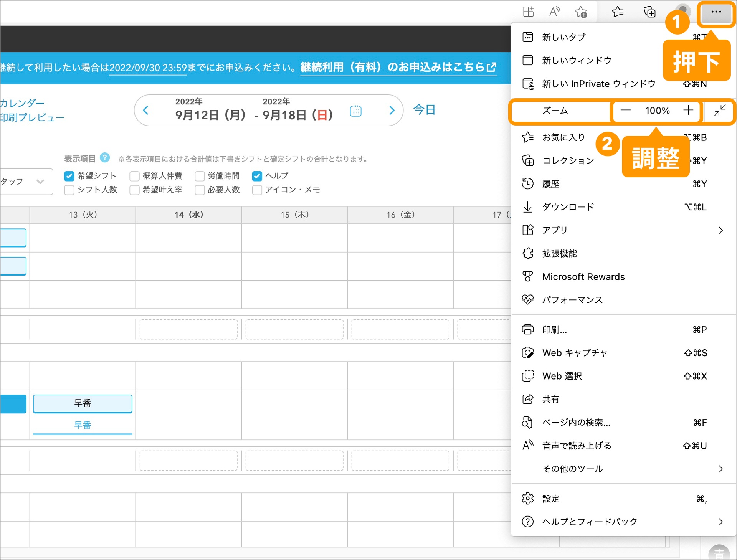Click the Add to favorites star-plus icon
The height and width of the screenshot is (560, 737).
[581, 12]
